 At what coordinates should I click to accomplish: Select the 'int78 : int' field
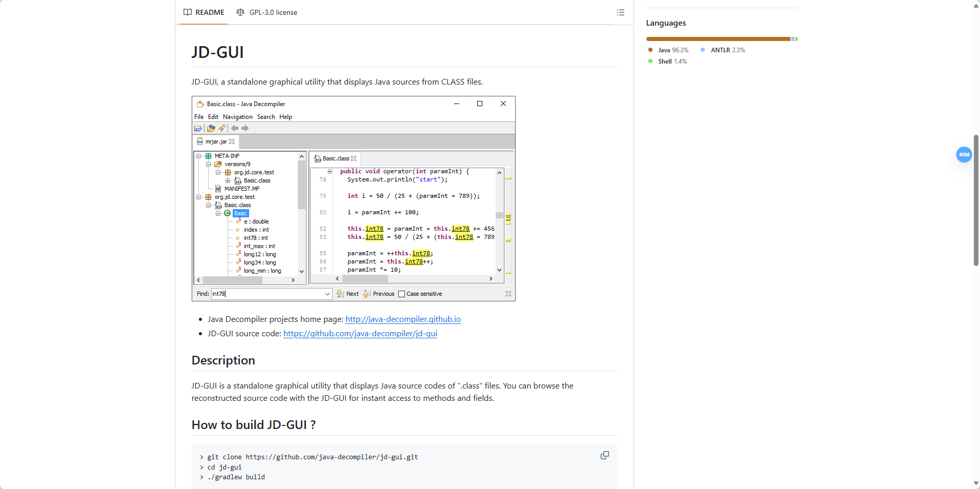point(255,238)
